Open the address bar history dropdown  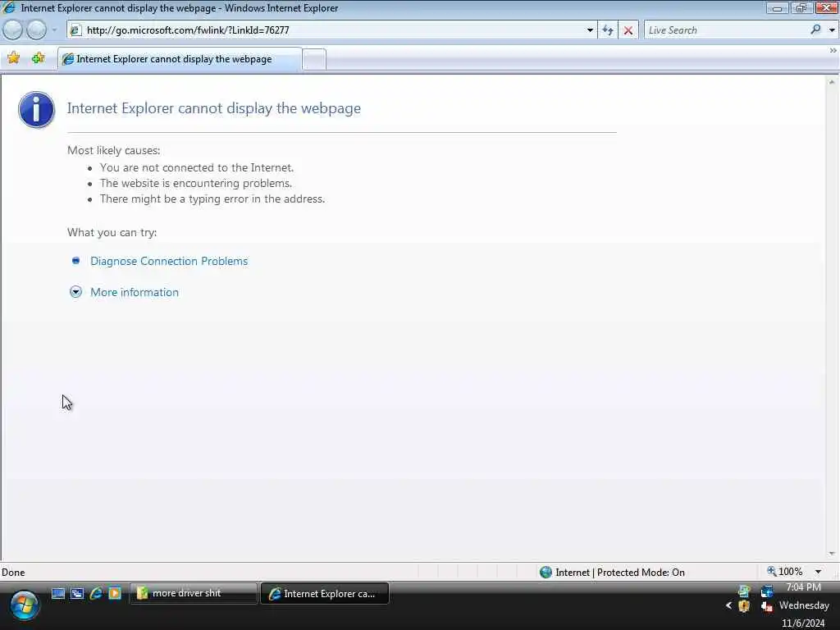(590, 30)
